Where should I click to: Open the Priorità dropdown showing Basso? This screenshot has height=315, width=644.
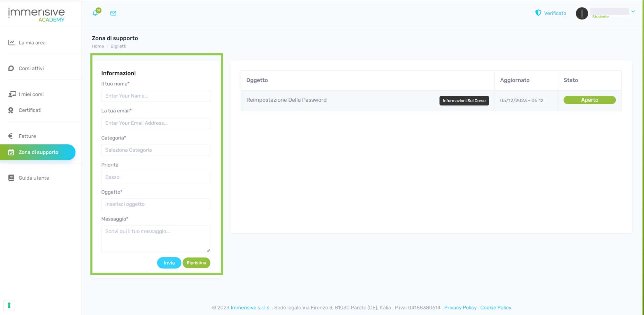(155, 177)
